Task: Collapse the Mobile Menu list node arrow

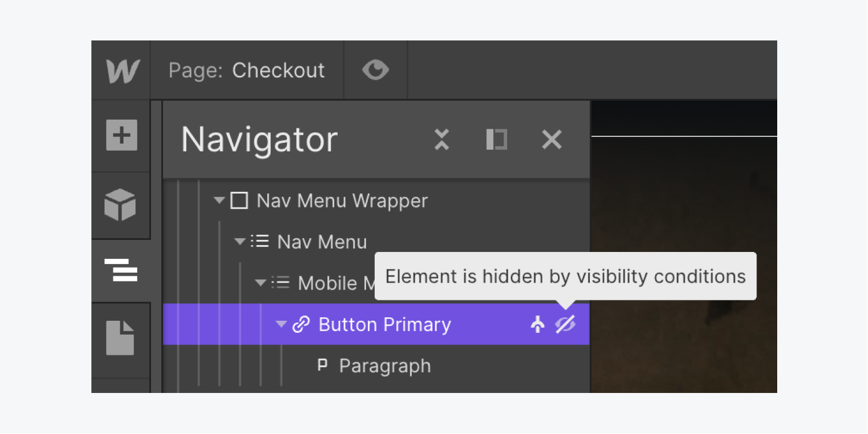Action: 261,283
